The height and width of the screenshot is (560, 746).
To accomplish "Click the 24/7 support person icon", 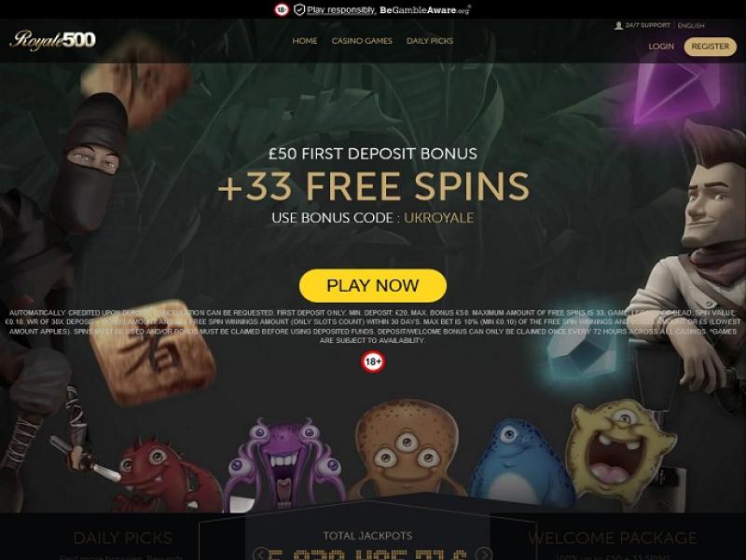I will (x=618, y=25).
